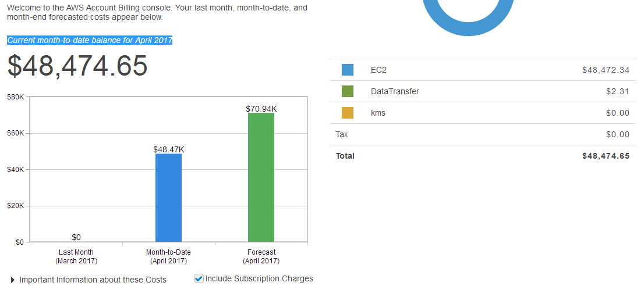
Task: Click the $70.94K forecast value label
Action: click(x=261, y=109)
